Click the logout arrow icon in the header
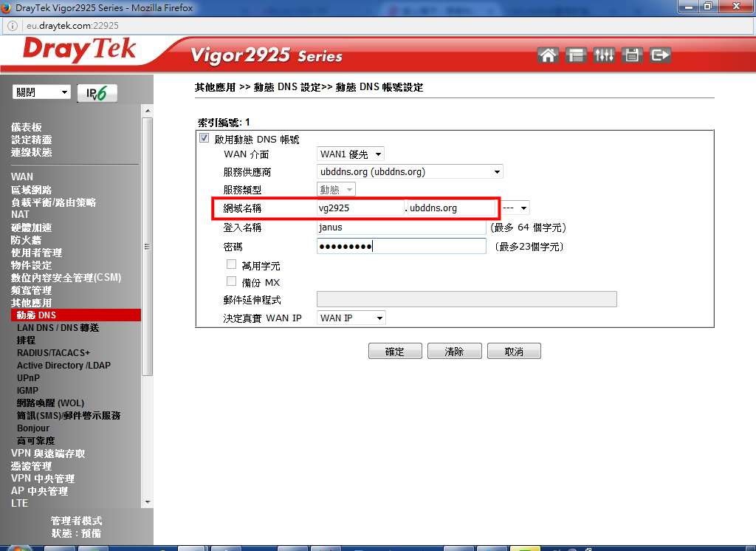 [x=660, y=55]
